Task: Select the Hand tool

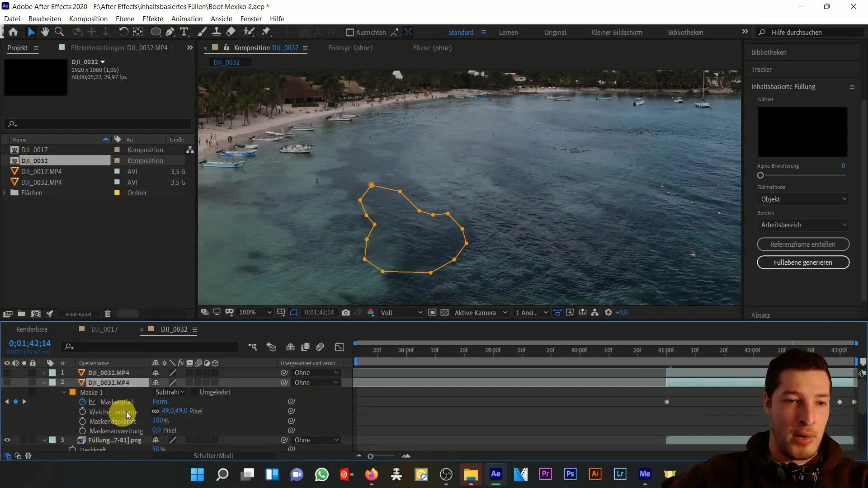Action: [x=45, y=32]
